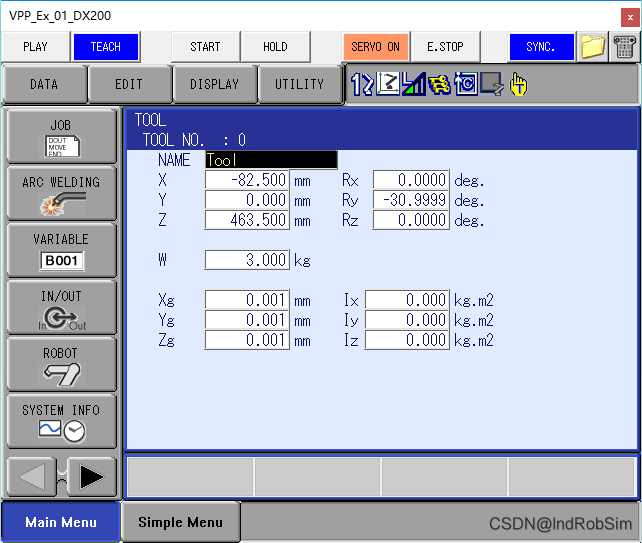Open the EDIT menu

coord(129,84)
